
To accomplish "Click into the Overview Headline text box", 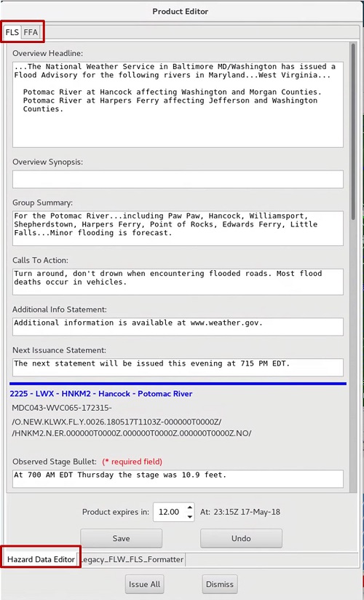I will tap(178, 104).
